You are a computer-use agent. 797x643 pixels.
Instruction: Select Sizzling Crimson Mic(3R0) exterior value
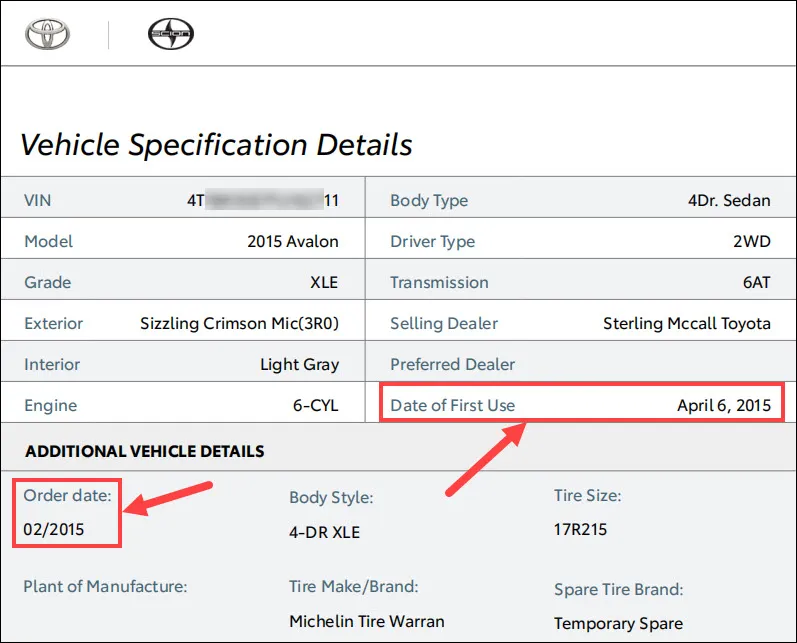tap(239, 323)
